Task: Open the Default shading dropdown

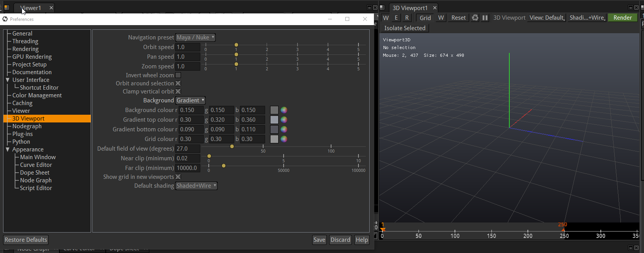Action: (196, 186)
